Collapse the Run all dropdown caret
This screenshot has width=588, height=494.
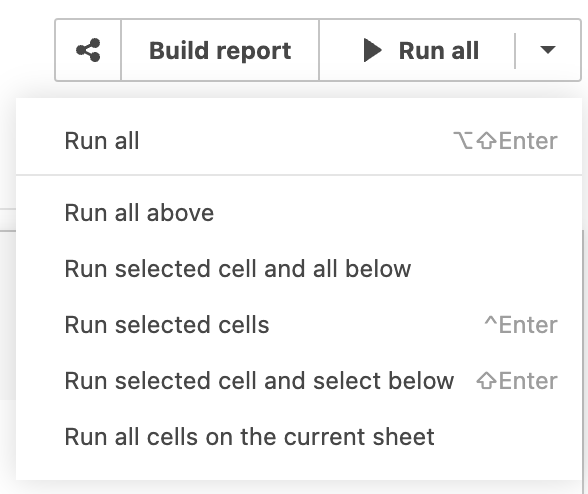[548, 50]
